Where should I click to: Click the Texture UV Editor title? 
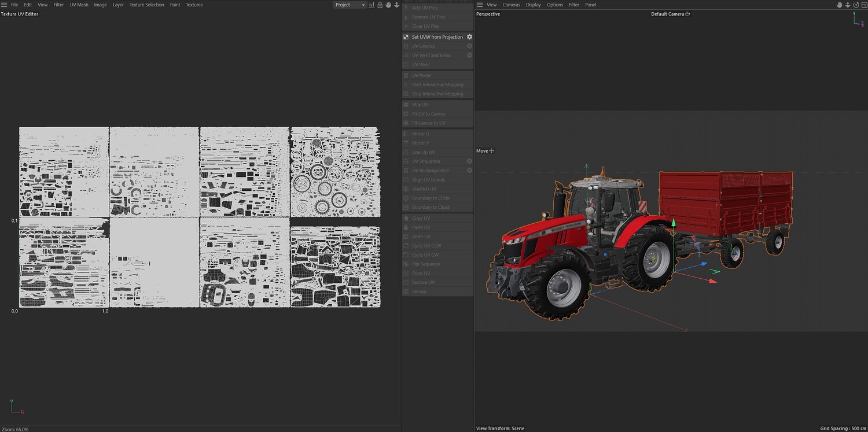pos(20,14)
